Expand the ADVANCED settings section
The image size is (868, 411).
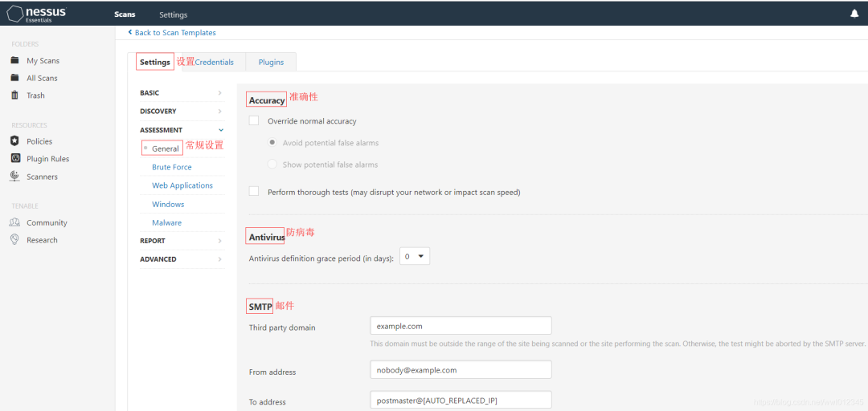click(x=182, y=258)
